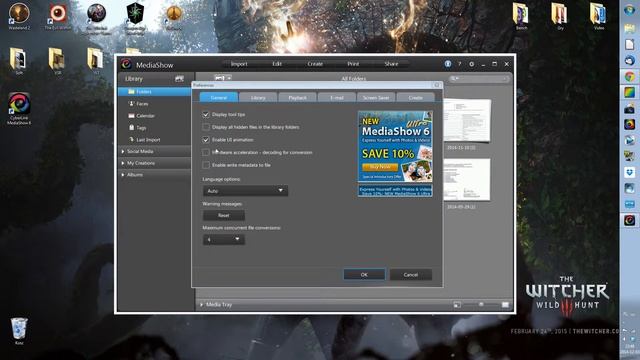Switch to Screen Saver preferences tab

pos(376,98)
